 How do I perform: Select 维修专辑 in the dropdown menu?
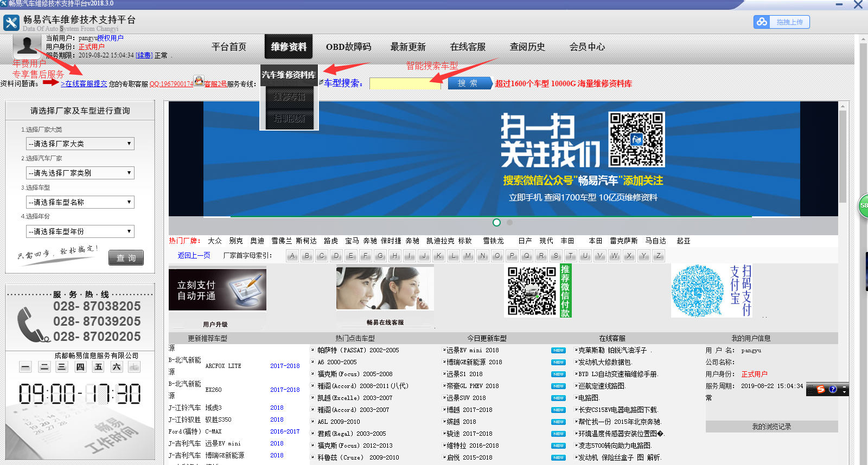(x=289, y=97)
